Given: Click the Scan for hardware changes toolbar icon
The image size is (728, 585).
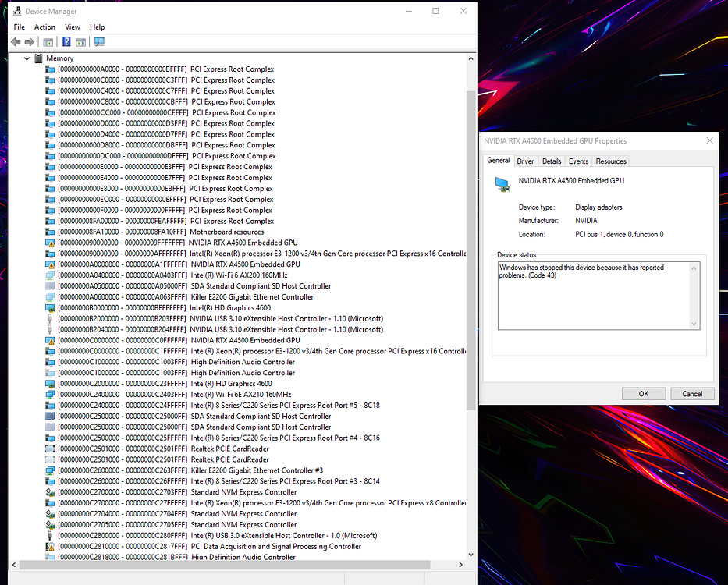Looking at the screenshot, I should coord(99,41).
